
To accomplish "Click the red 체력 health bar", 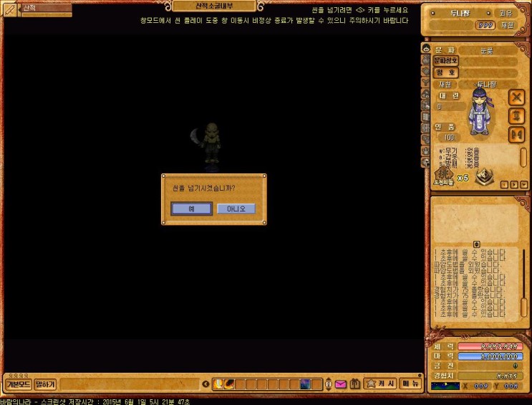I will [490, 346].
